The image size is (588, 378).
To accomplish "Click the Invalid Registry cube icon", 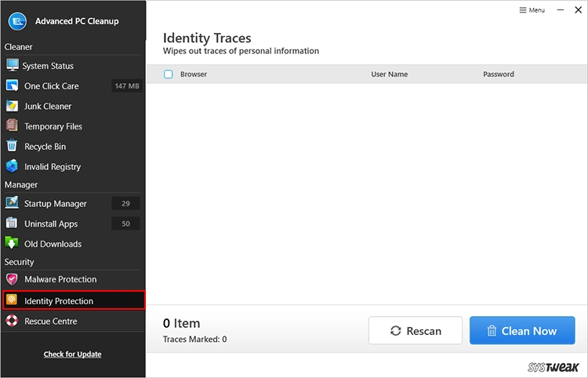I will 12,165.
